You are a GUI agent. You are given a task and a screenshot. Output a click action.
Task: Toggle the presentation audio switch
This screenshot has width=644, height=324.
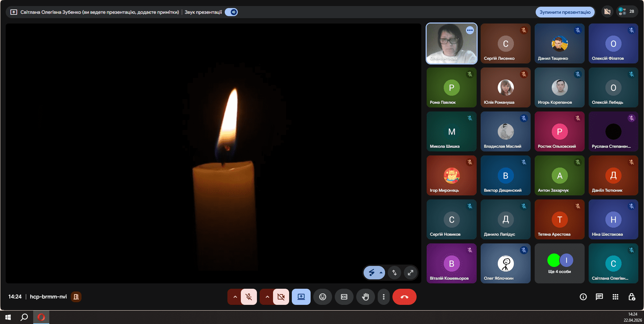(x=231, y=12)
